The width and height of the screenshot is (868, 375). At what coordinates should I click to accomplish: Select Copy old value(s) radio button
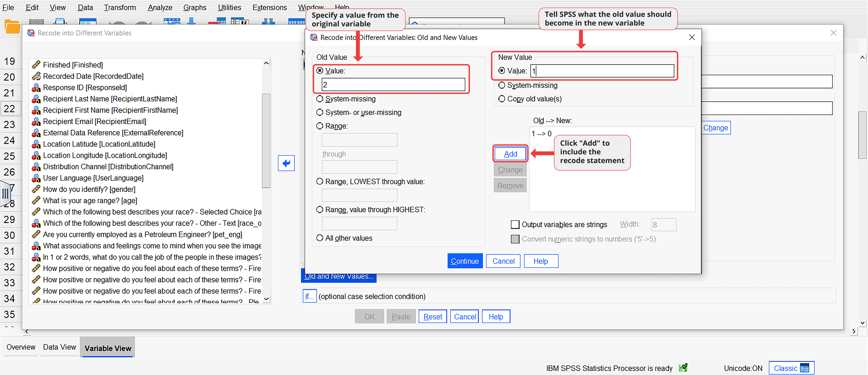[502, 99]
